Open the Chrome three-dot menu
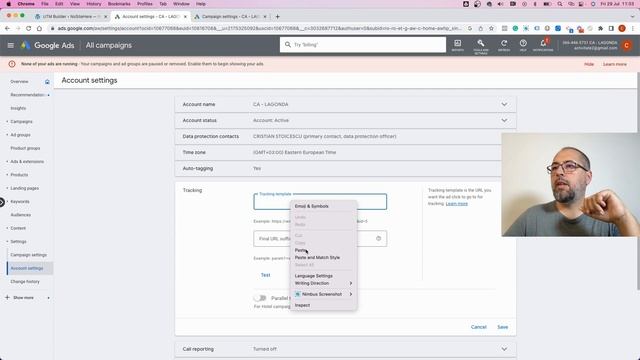The height and width of the screenshot is (360, 640). click(x=633, y=28)
